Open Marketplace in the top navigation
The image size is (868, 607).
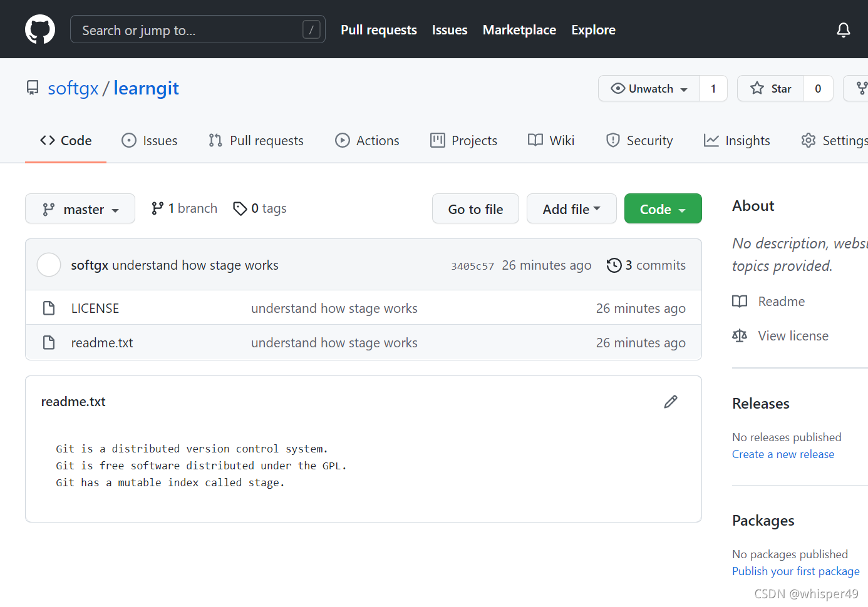(x=519, y=30)
